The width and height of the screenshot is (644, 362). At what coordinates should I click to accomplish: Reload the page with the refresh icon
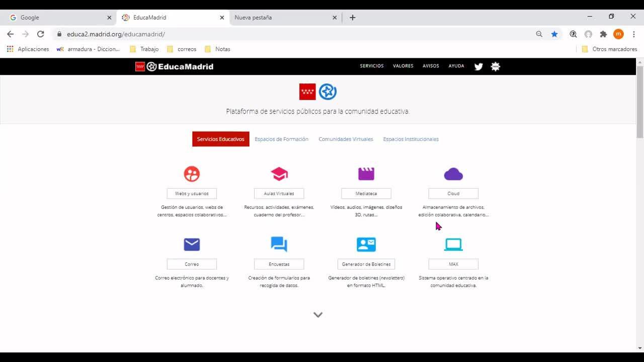pos(41,34)
